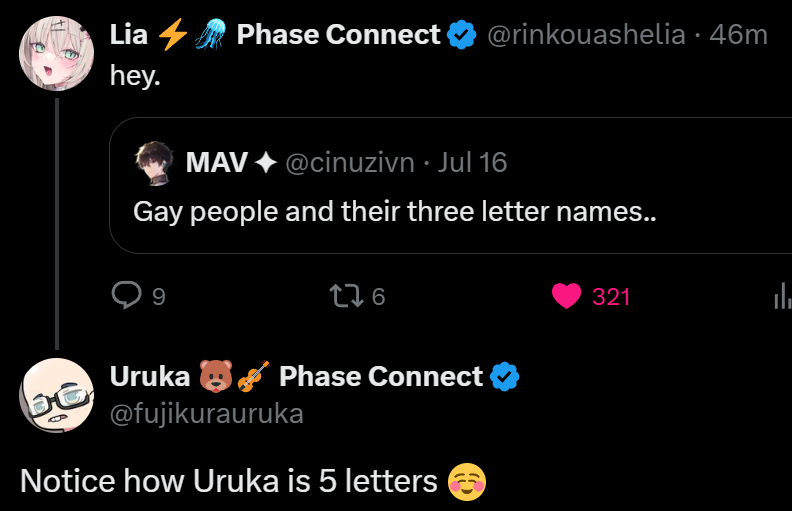The image size is (792, 511).
Task: Click the like count number 321
Action: pyautogui.click(x=611, y=297)
